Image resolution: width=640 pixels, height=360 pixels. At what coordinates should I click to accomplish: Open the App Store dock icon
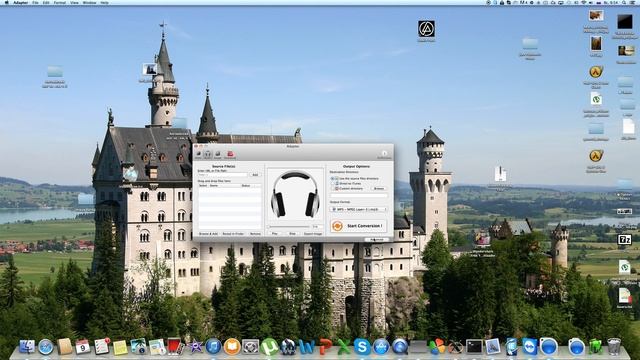pos(381,347)
